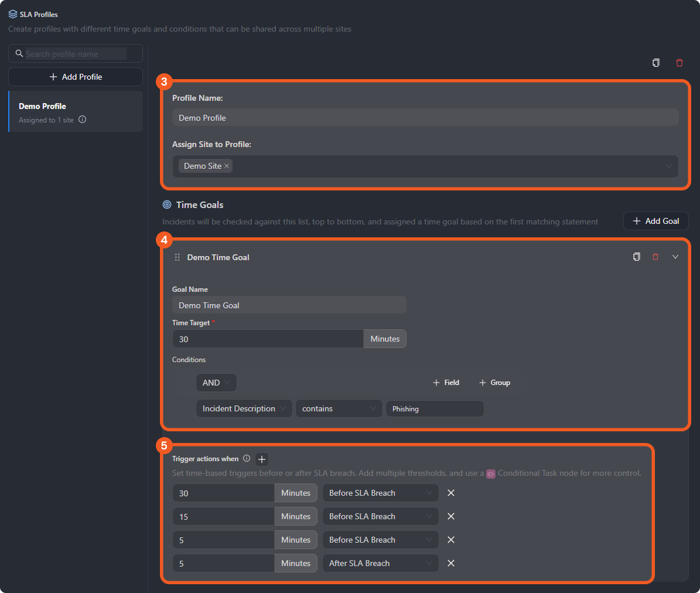Collapse the Demo Time Goal panel
The width and height of the screenshot is (700, 593).
(675, 257)
